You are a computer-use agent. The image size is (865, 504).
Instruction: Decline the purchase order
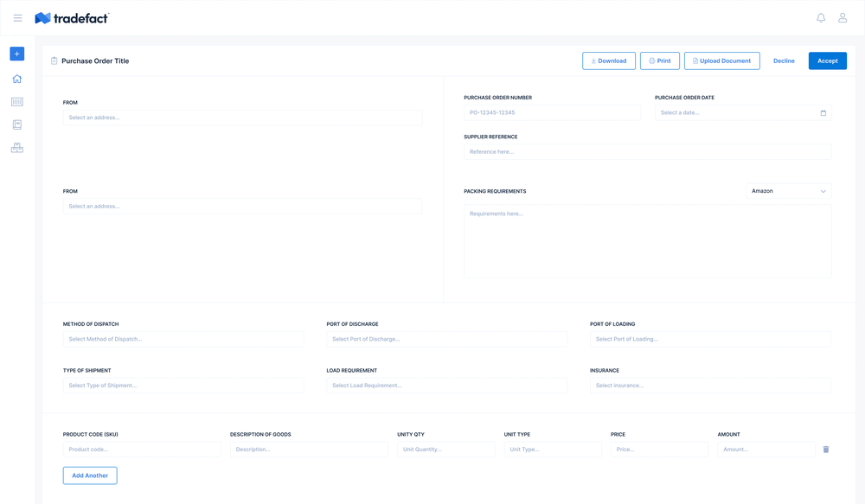point(784,61)
